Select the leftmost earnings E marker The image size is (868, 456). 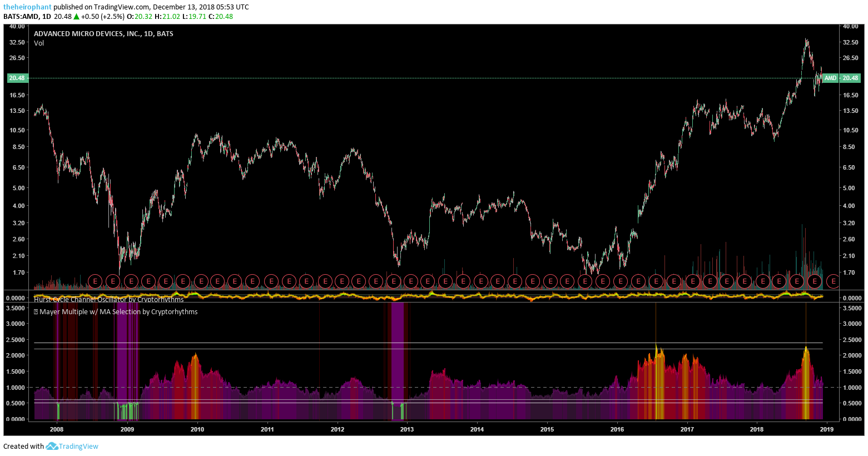(95, 281)
